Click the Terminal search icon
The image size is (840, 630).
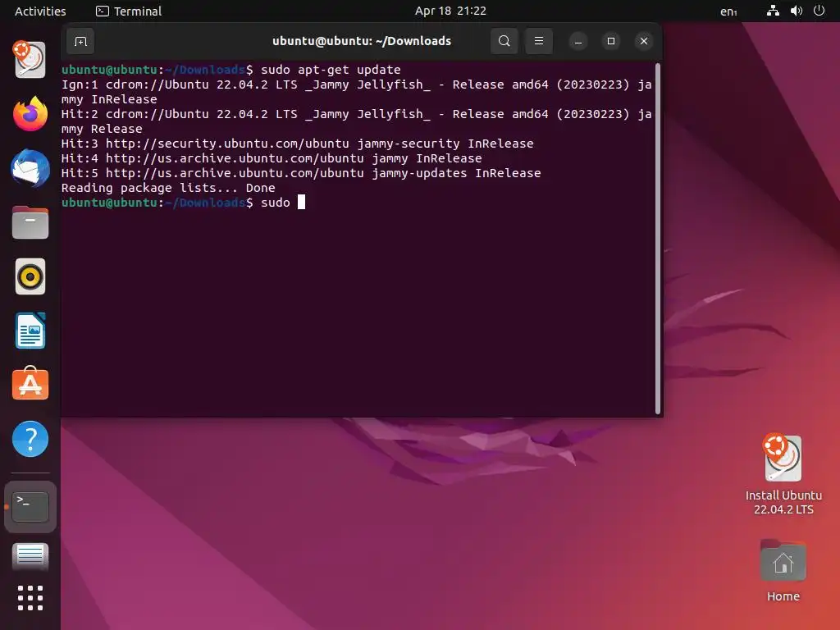click(504, 41)
